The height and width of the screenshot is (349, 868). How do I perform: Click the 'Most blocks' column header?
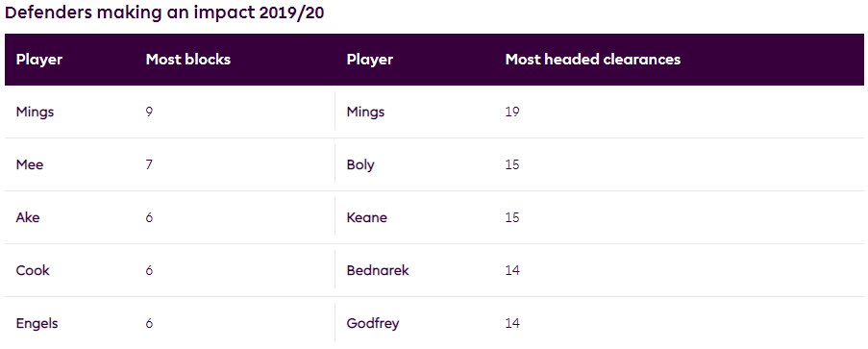[x=188, y=60]
